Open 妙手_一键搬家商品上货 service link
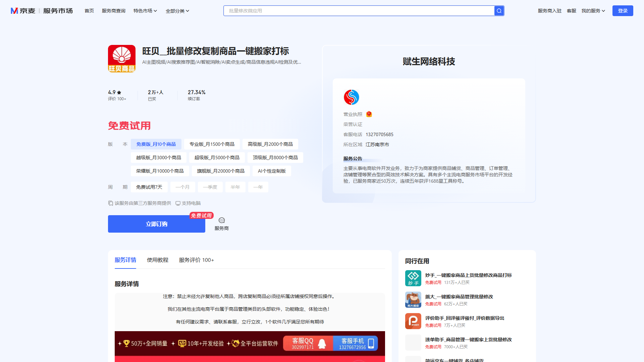The image size is (644, 362). point(469,275)
